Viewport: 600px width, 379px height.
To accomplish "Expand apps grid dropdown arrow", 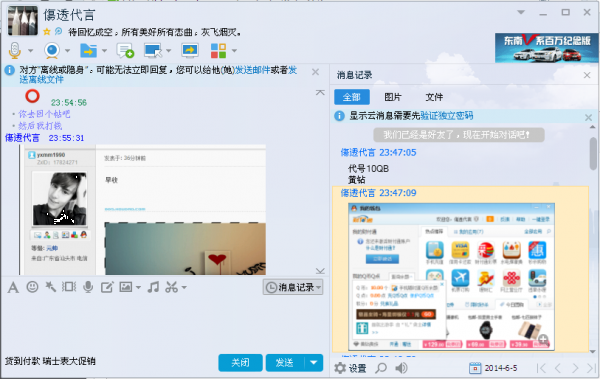I will tap(234, 51).
